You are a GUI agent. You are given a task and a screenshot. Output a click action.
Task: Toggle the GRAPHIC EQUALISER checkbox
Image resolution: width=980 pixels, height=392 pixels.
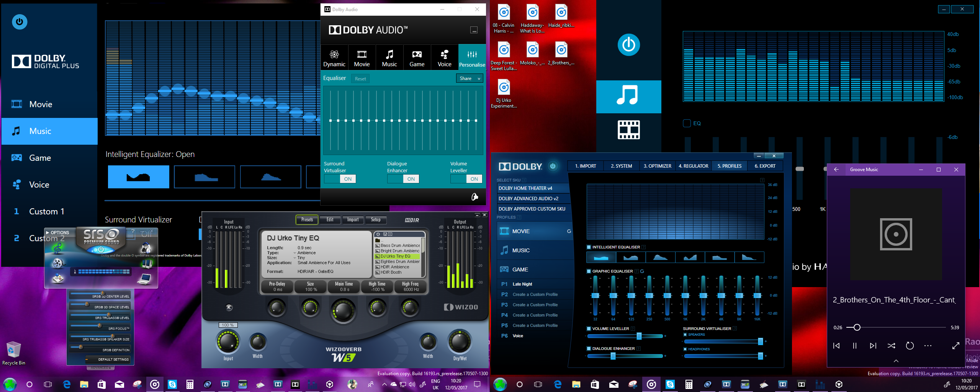589,271
